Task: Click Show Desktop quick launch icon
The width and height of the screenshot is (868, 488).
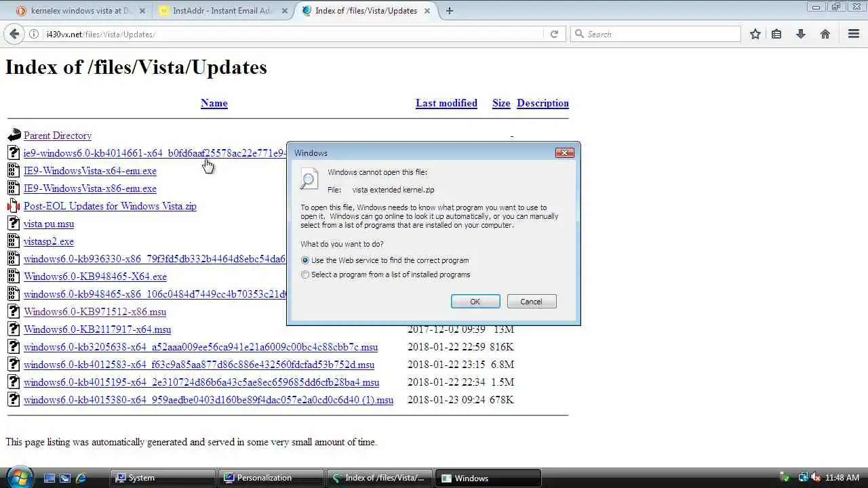Action: [49, 478]
